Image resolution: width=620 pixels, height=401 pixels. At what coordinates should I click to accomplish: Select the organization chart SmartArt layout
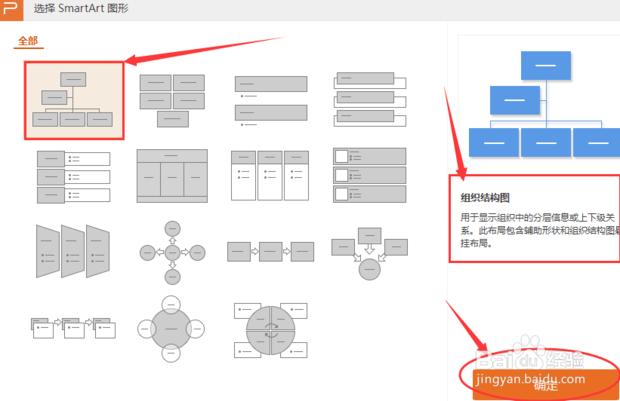[x=74, y=100]
